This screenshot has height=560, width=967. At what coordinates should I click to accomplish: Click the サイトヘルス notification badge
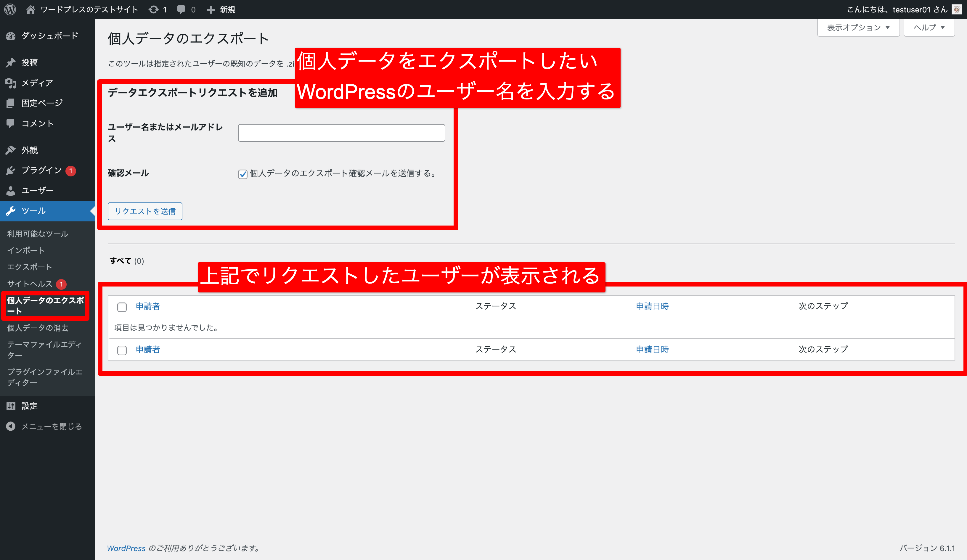pyautogui.click(x=61, y=284)
